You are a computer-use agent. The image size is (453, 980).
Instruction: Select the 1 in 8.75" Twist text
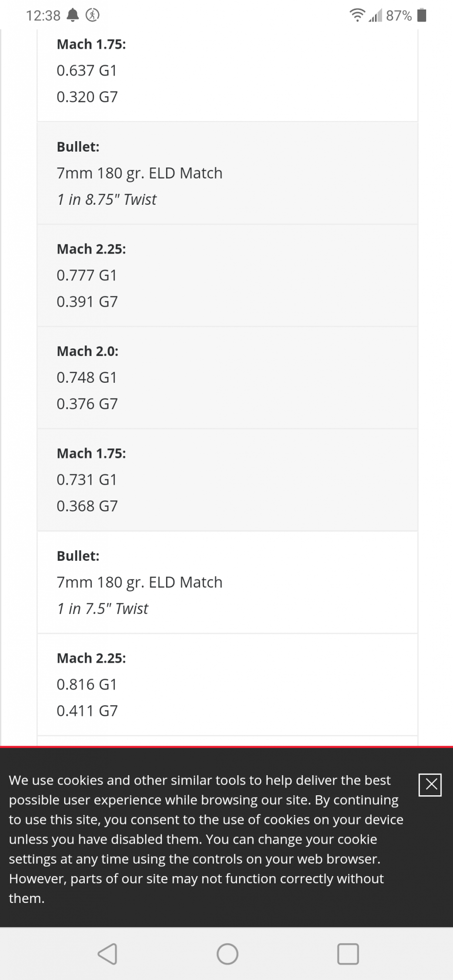pos(107,200)
